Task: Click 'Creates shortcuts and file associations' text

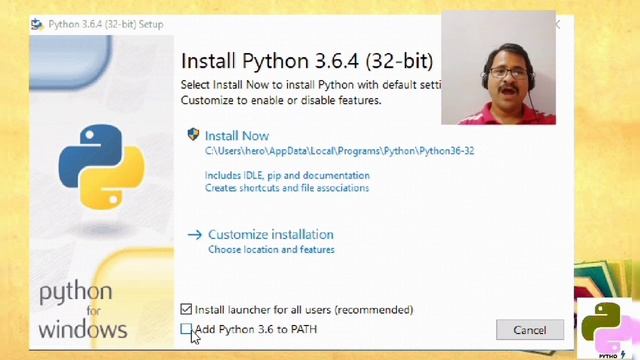Action: pos(287,188)
